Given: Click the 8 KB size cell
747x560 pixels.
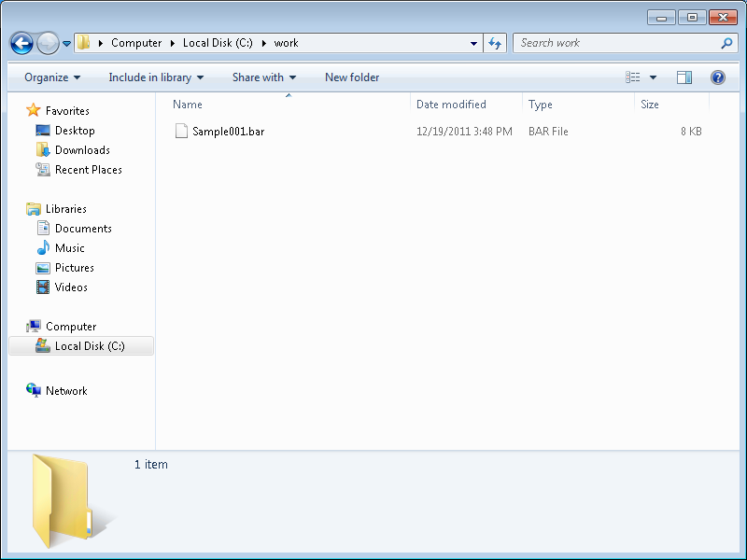Looking at the screenshot, I should click(691, 132).
